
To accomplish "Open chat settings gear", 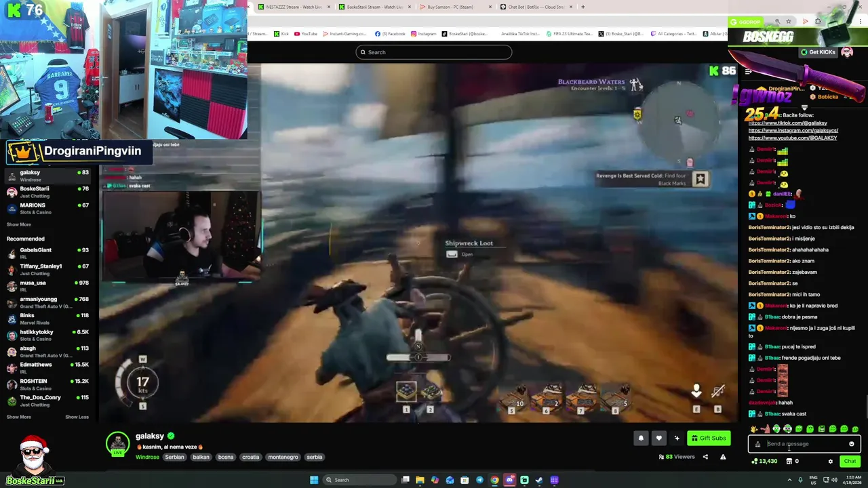I will pyautogui.click(x=830, y=462).
